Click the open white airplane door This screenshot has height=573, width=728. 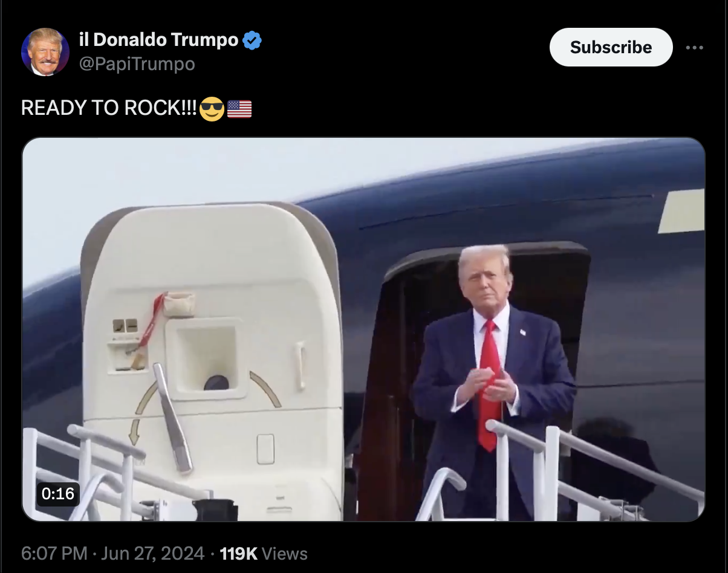pos(212,357)
